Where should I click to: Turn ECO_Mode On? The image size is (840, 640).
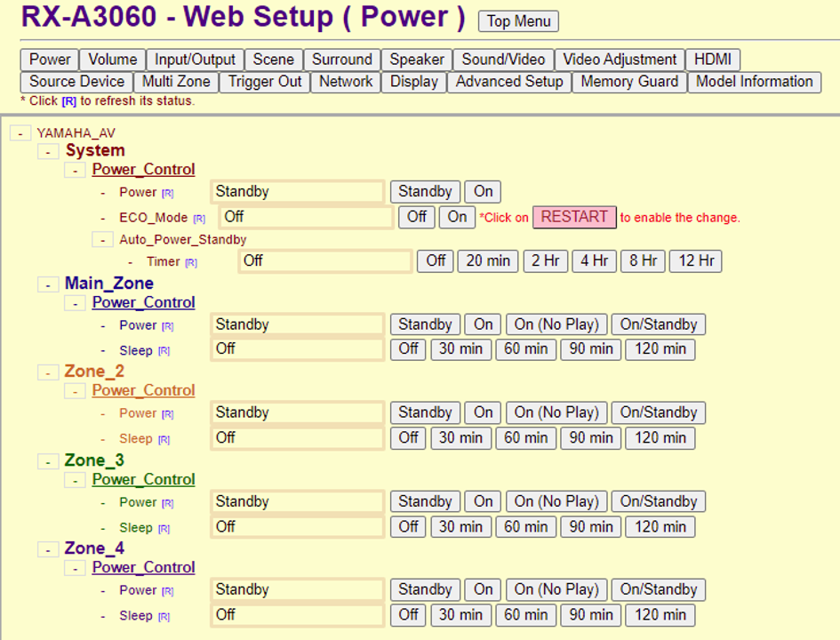tap(457, 217)
